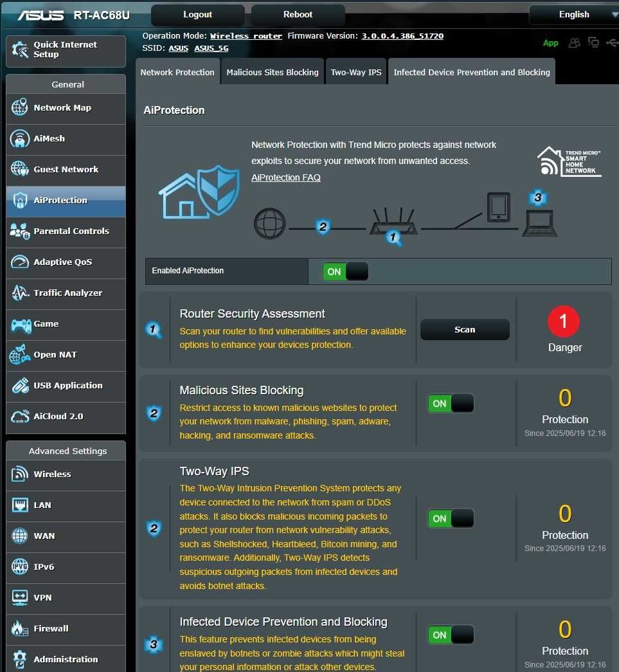Click danger count badge showing 1
Screen dimensions: 619x672
pos(563,321)
